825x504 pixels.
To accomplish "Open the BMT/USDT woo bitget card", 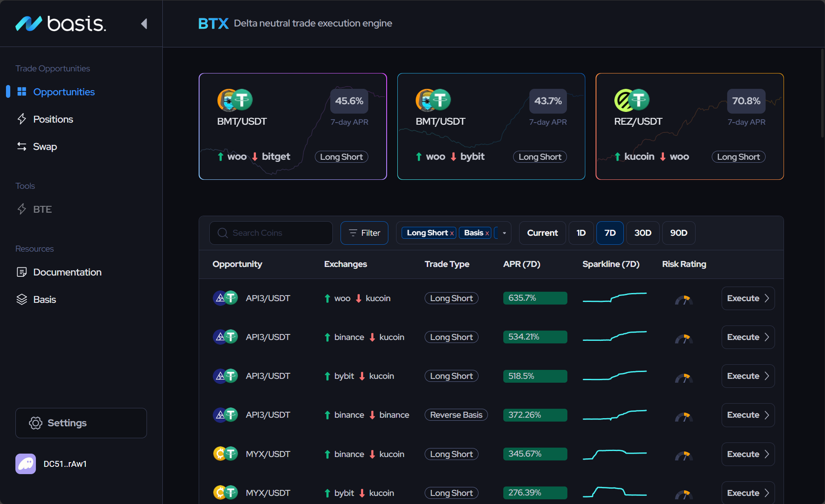I will [293, 126].
